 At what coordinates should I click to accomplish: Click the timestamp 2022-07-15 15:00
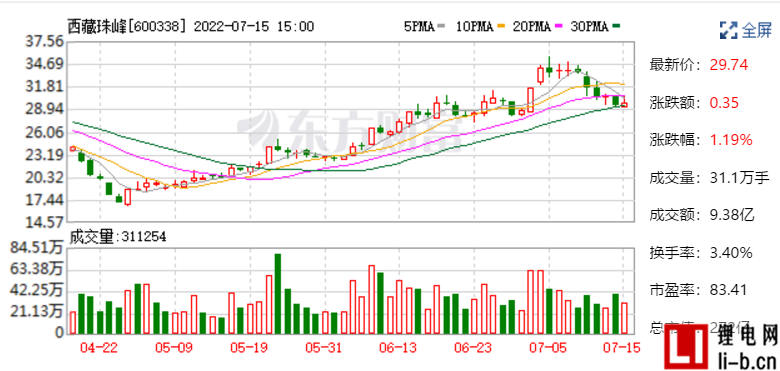[x=254, y=26]
